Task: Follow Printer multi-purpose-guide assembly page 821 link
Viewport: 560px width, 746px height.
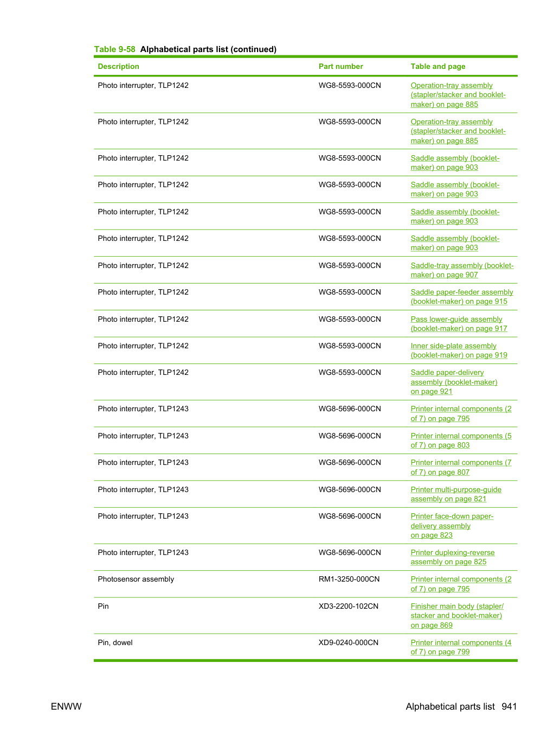Action: click(x=456, y=494)
